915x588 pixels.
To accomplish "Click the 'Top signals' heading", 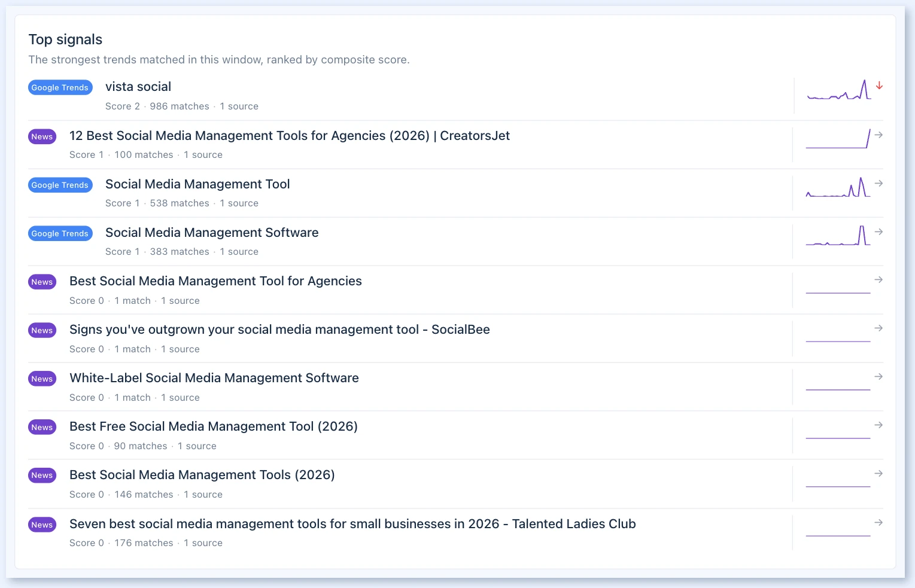I will tap(65, 39).
